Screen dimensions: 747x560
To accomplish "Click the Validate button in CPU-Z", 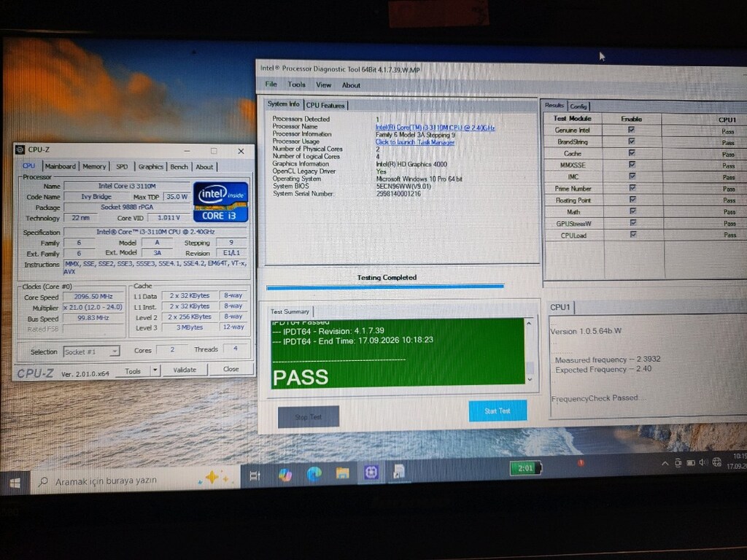I will (x=185, y=370).
